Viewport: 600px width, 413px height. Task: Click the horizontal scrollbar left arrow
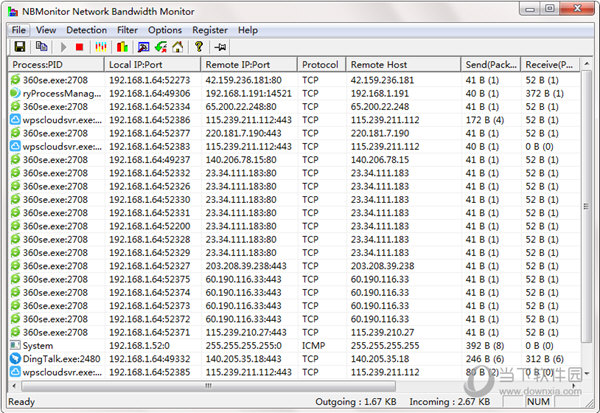[x=14, y=386]
